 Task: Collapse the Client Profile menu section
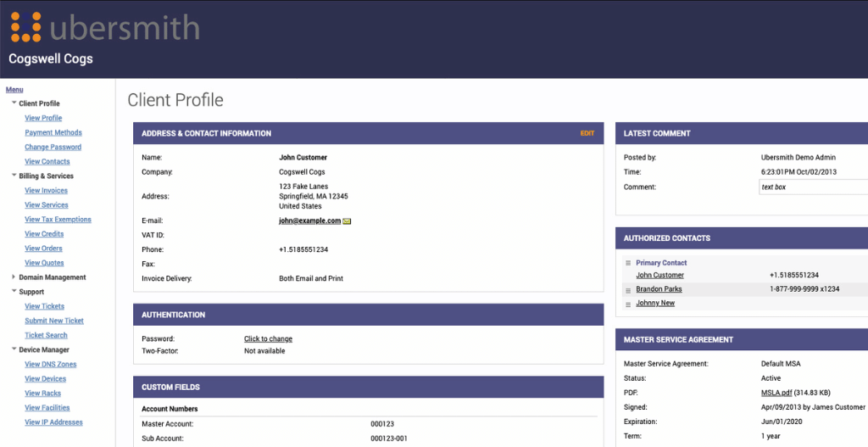coord(14,103)
